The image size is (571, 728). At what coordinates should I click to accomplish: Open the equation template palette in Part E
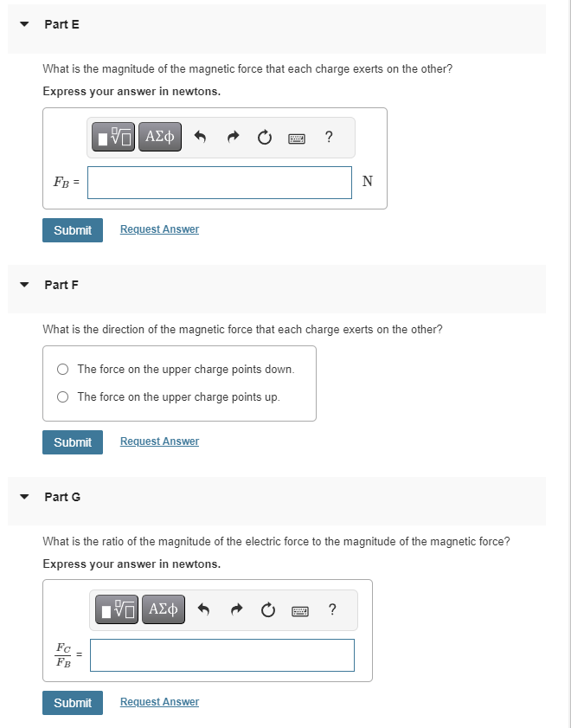coord(113,136)
